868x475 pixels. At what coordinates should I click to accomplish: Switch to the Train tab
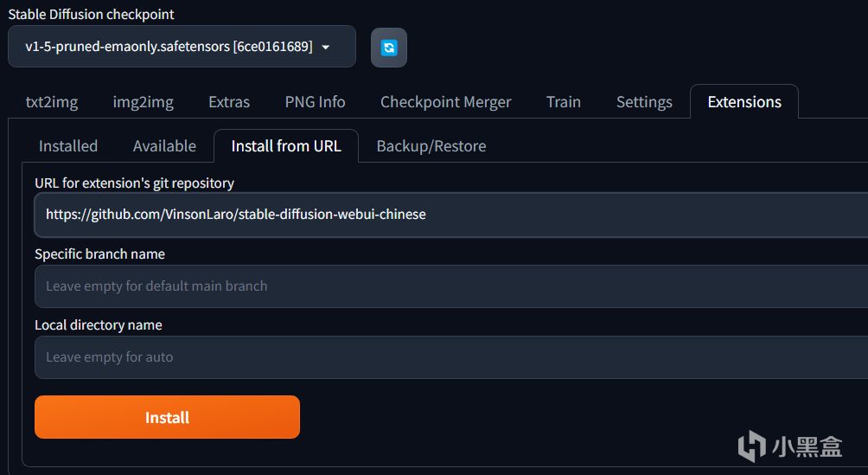[564, 102]
